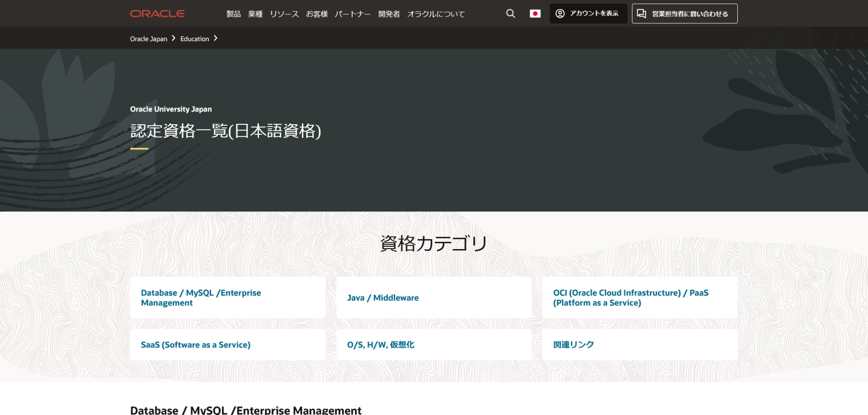Open the オラクルについて menu
The width and height of the screenshot is (868, 415).
(436, 14)
